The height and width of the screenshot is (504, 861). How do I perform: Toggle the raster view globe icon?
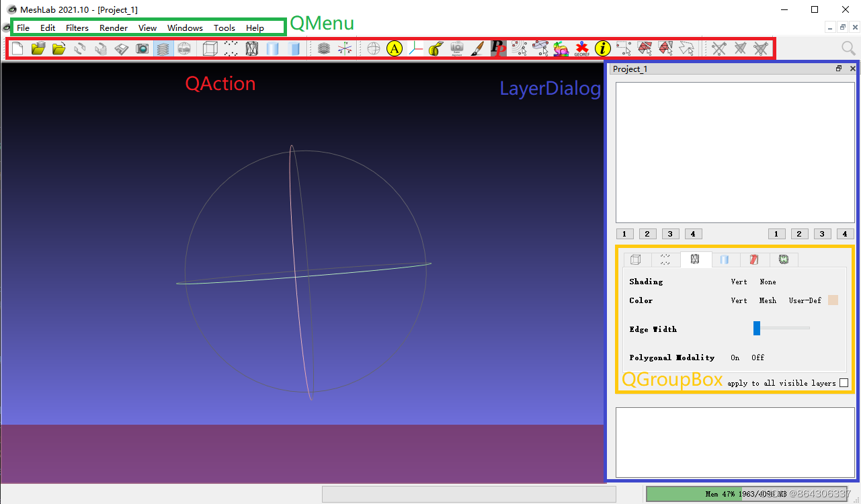pyautogui.click(x=183, y=48)
